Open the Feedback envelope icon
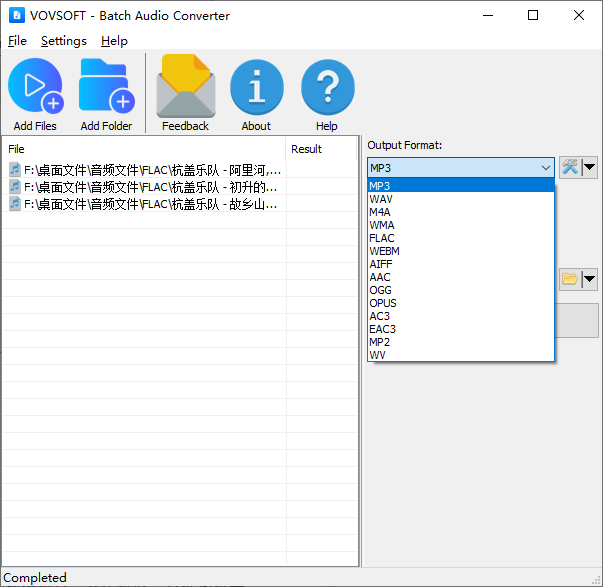The width and height of the screenshot is (603, 587). coord(185,88)
